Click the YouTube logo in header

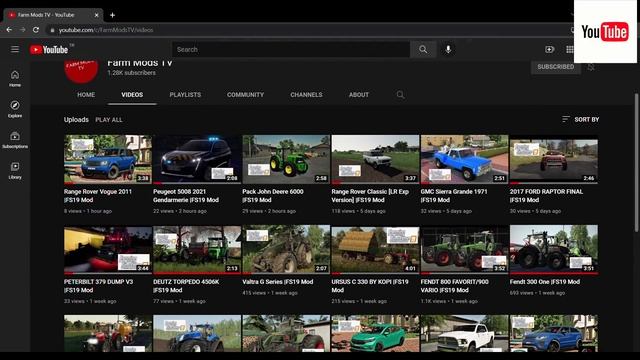pyautogui.click(x=49, y=49)
